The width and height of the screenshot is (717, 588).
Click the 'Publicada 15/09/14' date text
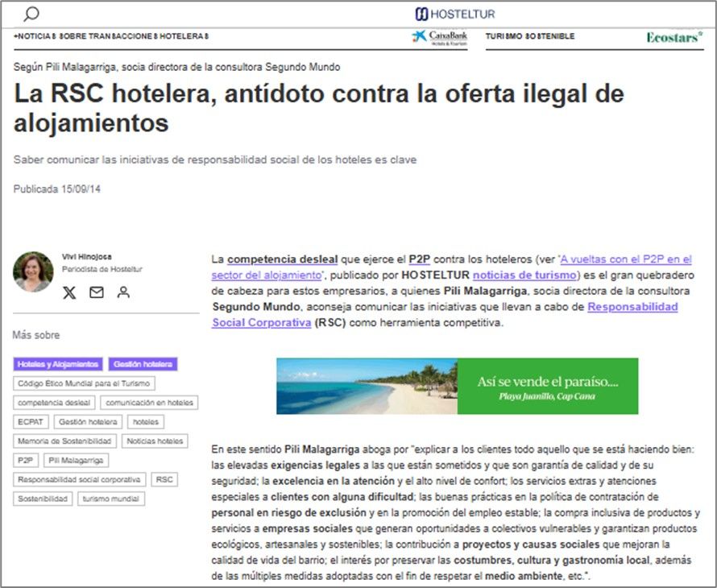[56, 188]
